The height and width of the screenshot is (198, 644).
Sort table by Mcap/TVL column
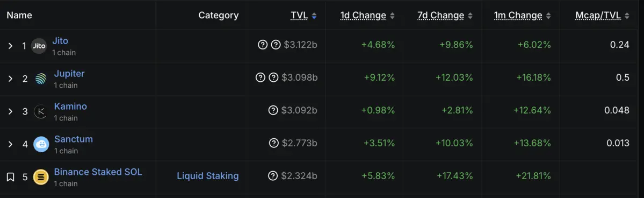[602, 16]
